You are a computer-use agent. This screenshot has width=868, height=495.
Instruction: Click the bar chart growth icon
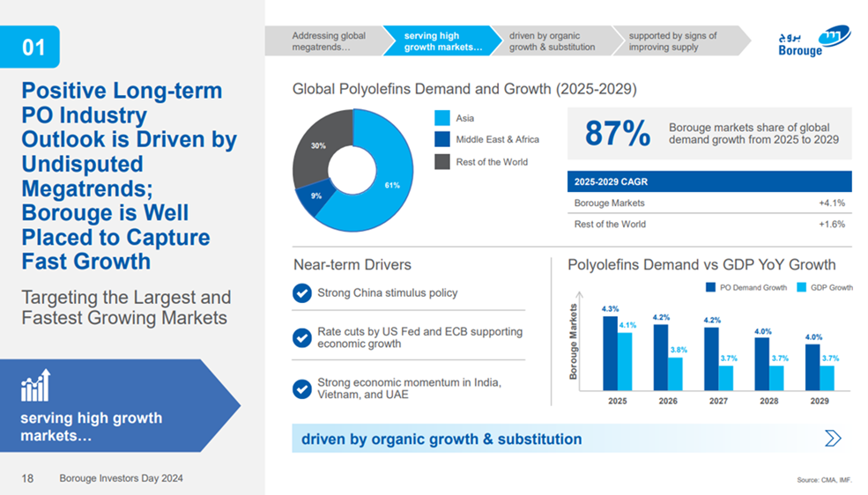pyautogui.click(x=35, y=386)
